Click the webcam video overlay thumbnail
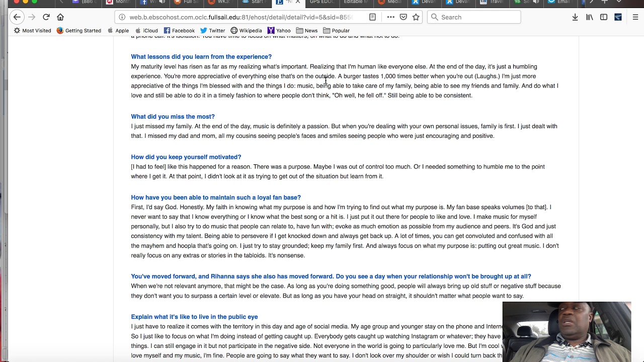 coord(567,332)
